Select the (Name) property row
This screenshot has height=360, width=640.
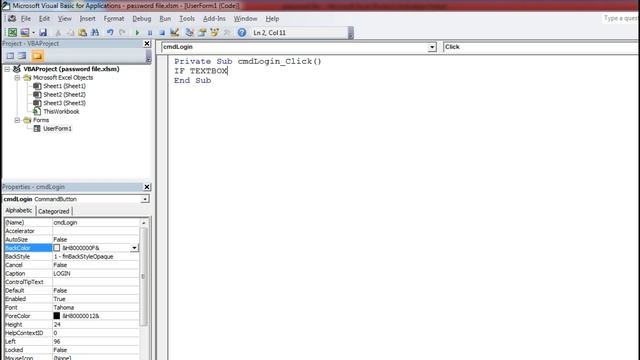(72, 222)
